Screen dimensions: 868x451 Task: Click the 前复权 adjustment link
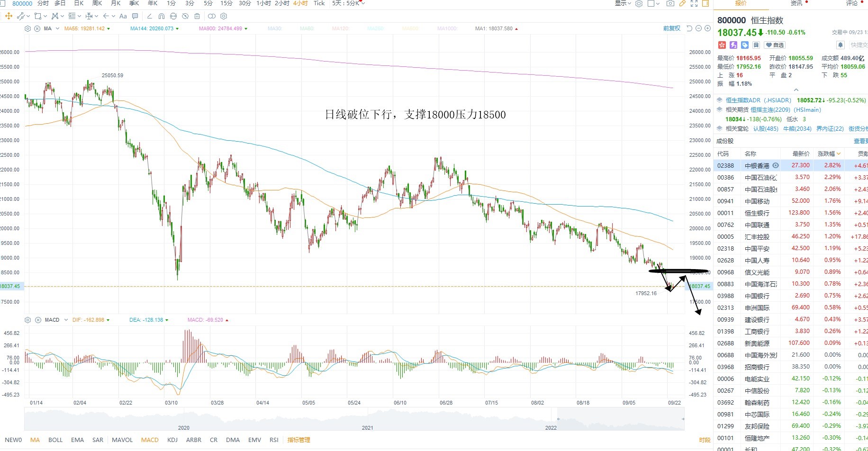671,28
